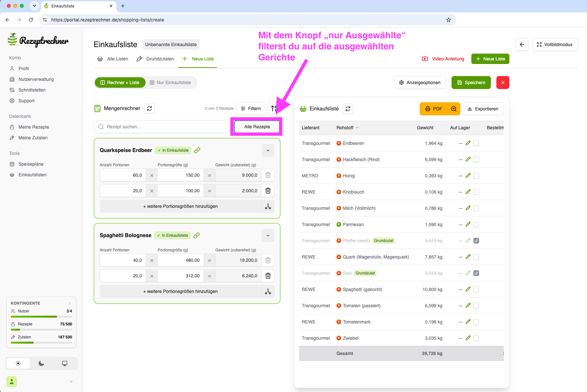The height and width of the screenshot is (392, 587).
Task: Enter Vollbildmodus
Action: (x=555, y=44)
